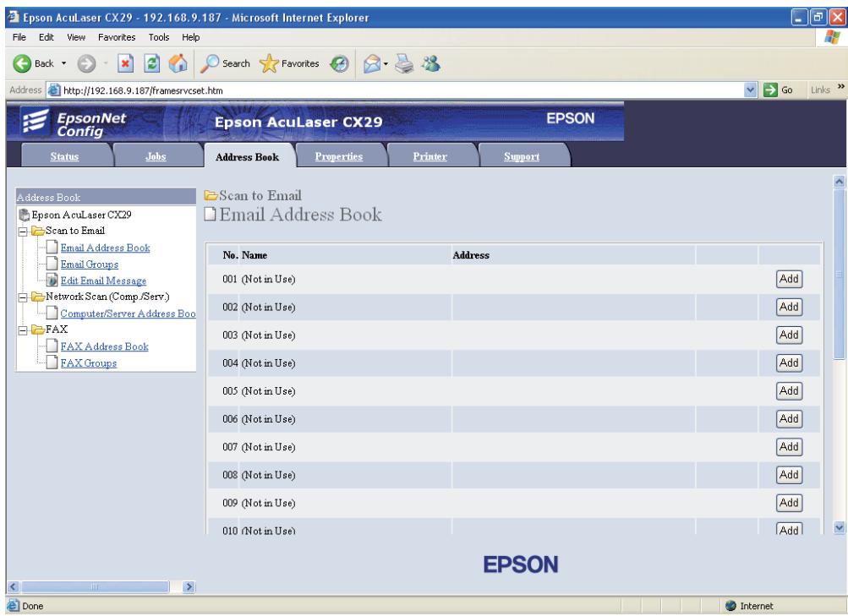Open the Back button history dropdown arrow

pos(63,63)
